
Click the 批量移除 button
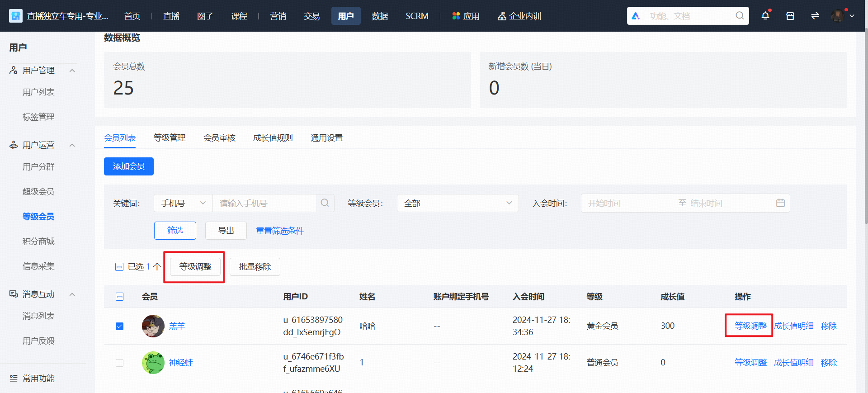[255, 267]
